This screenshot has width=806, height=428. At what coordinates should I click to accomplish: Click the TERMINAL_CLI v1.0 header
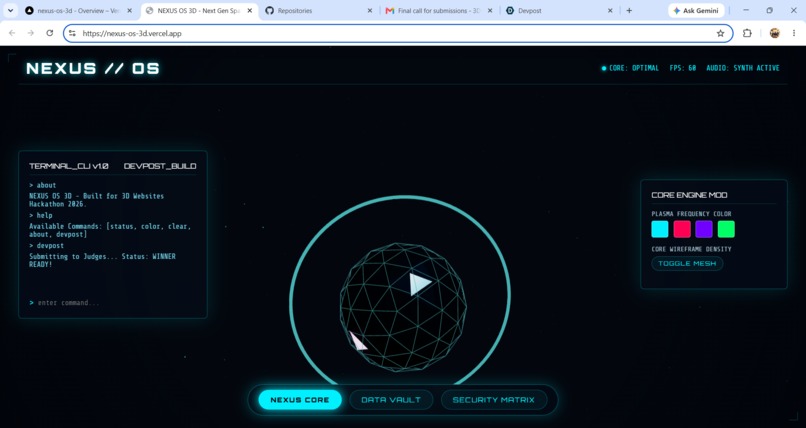[x=69, y=166]
